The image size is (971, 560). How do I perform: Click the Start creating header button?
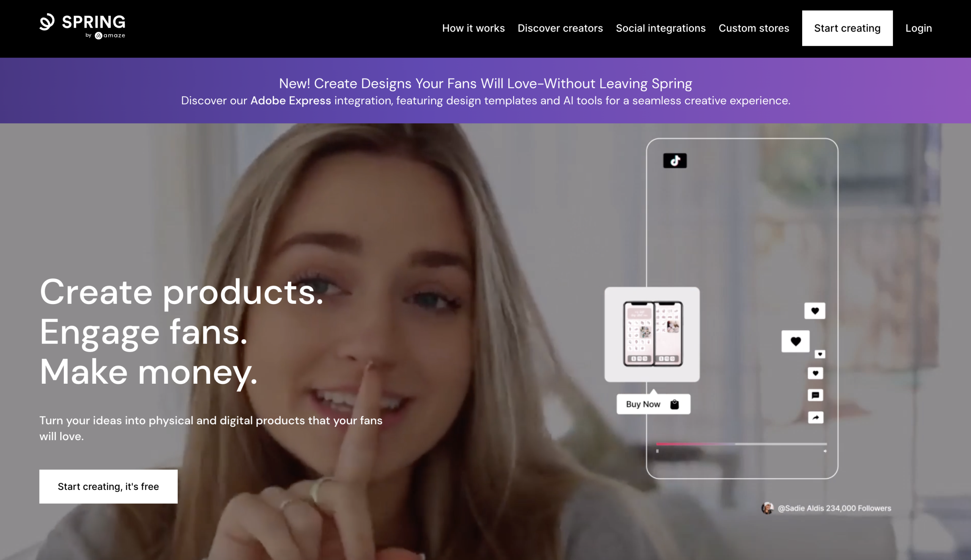(847, 28)
